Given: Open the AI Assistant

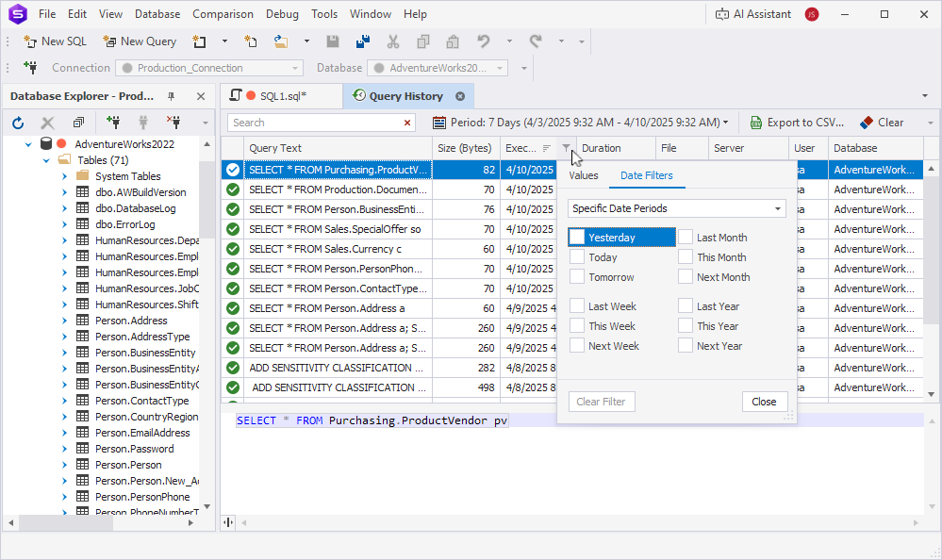Looking at the screenshot, I should click(x=759, y=13).
